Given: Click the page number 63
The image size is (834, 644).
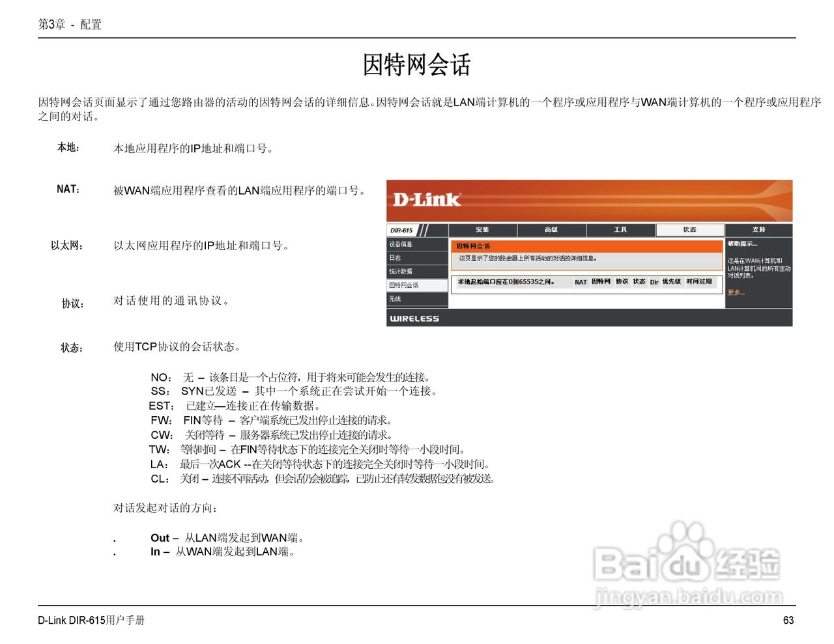Looking at the screenshot, I should click(x=788, y=620).
